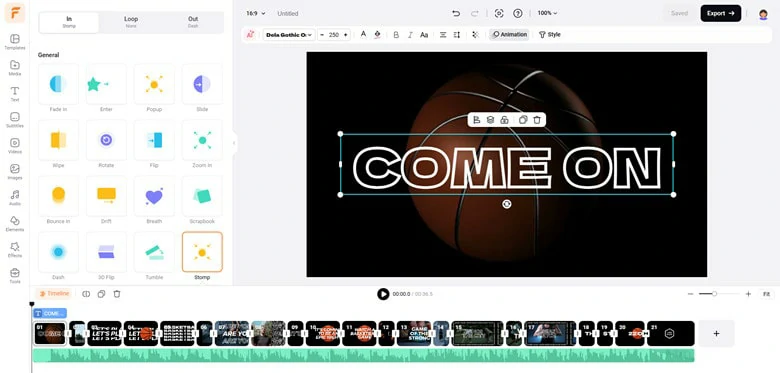The width and height of the screenshot is (780, 373).
Task: Apply the 3D Flip animation
Action: point(106,252)
